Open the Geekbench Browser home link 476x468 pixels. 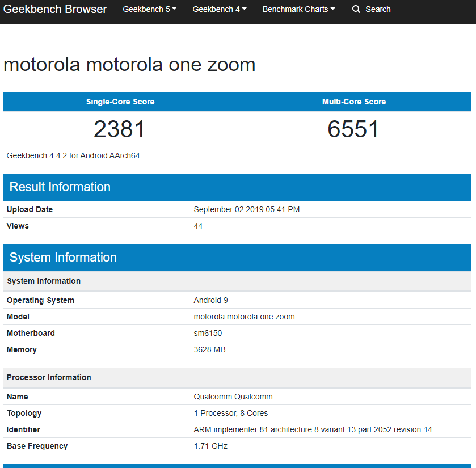point(55,10)
